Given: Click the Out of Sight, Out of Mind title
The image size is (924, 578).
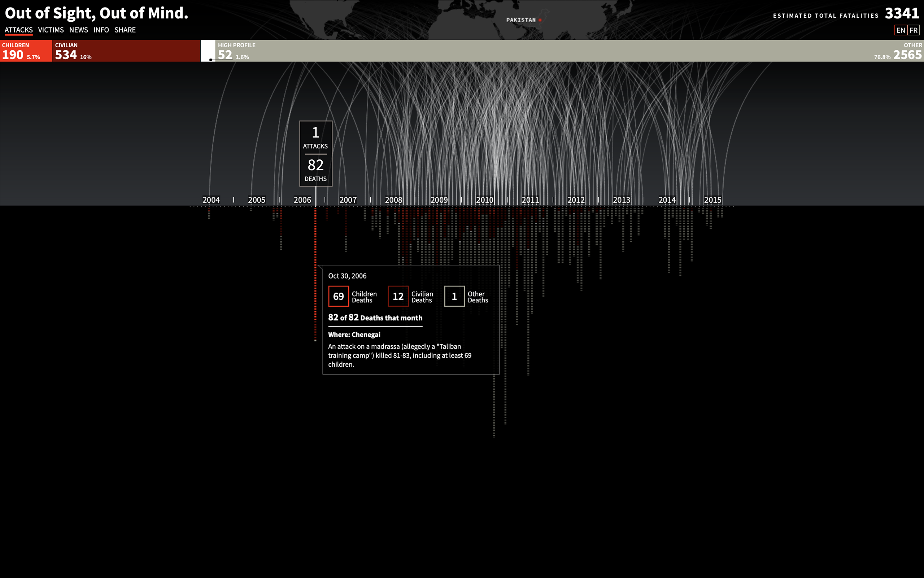Looking at the screenshot, I should (97, 13).
